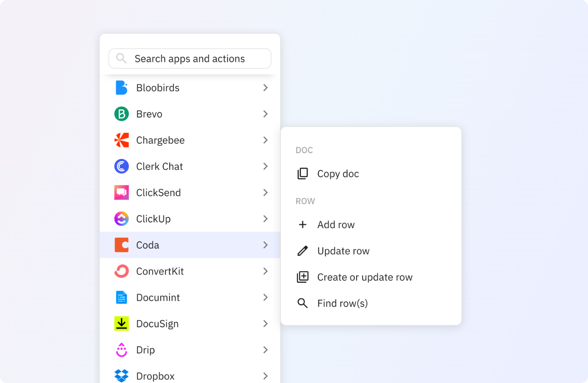This screenshot has width=588, height=383.
Task: Click the ROW section heading
Action: [305, 201]
